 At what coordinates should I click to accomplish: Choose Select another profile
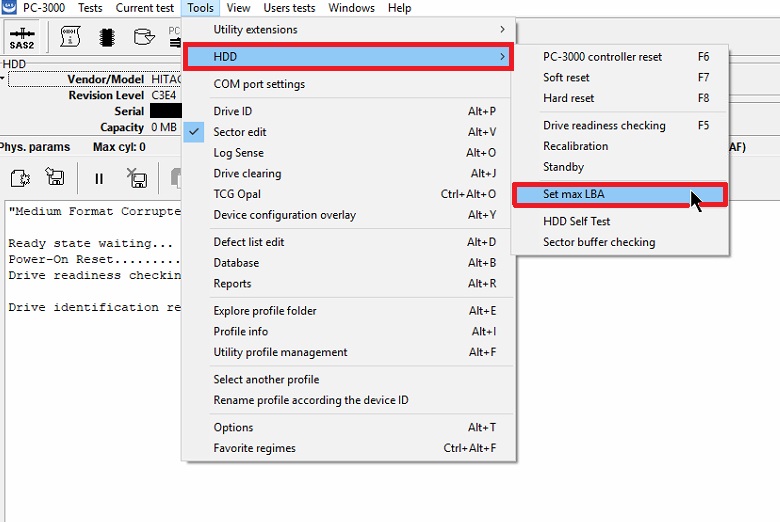(349, 379)
